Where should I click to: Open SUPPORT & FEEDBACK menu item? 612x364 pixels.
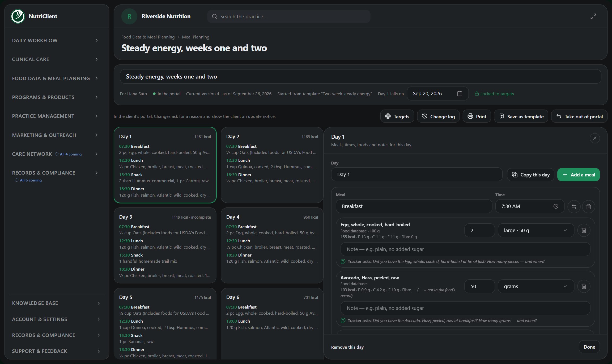[56, 351]
